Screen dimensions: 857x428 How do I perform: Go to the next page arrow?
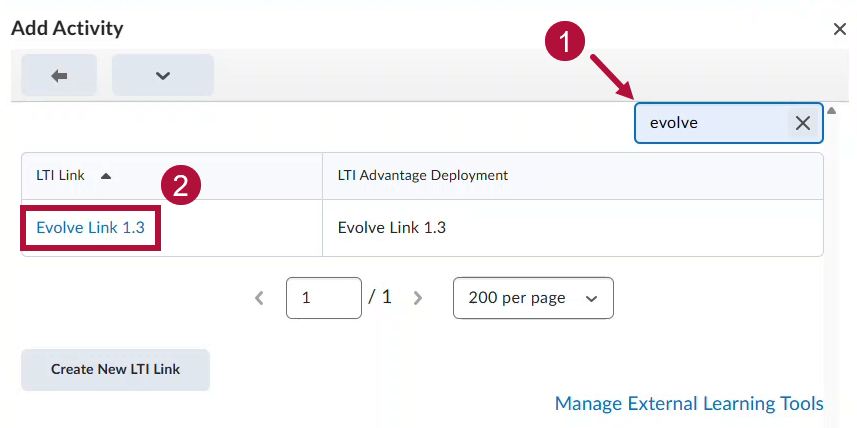418,298
